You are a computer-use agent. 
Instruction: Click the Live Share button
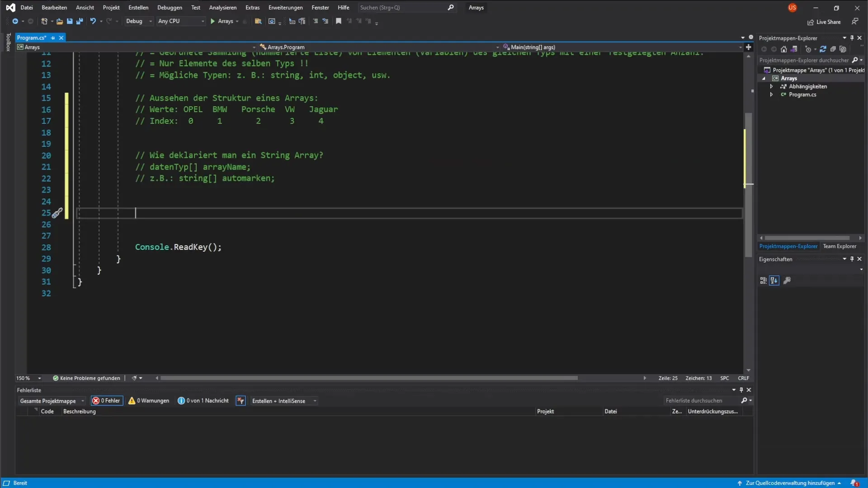pos(824,22)
